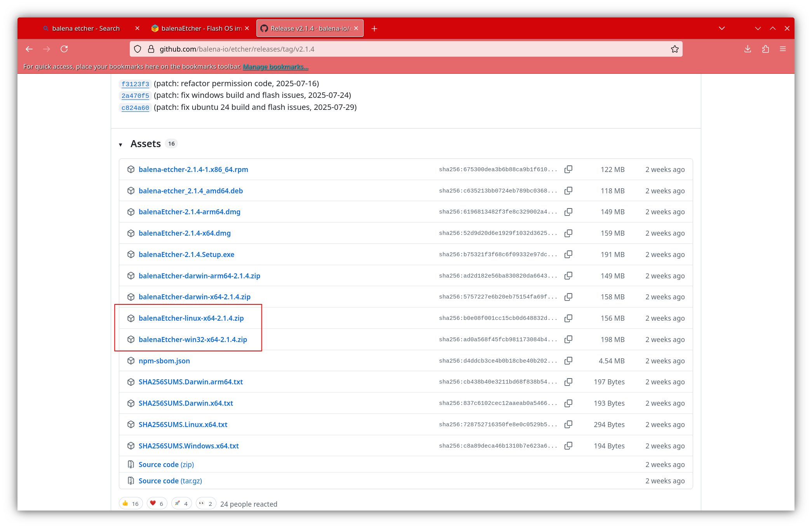Download Source code (tar.gz)
Screen dimensions: 812x528
pyautogui.click(x=170, y=481)
